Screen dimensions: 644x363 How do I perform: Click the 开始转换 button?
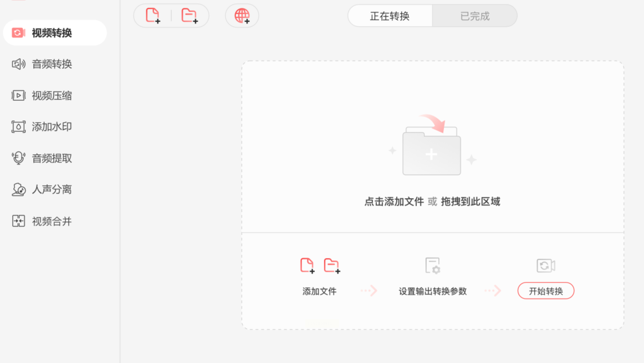point(546,291)
